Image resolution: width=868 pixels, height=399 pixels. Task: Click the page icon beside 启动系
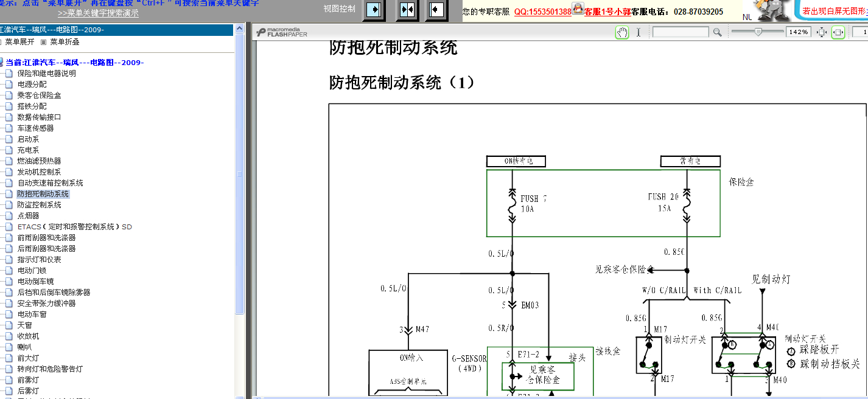9,139
